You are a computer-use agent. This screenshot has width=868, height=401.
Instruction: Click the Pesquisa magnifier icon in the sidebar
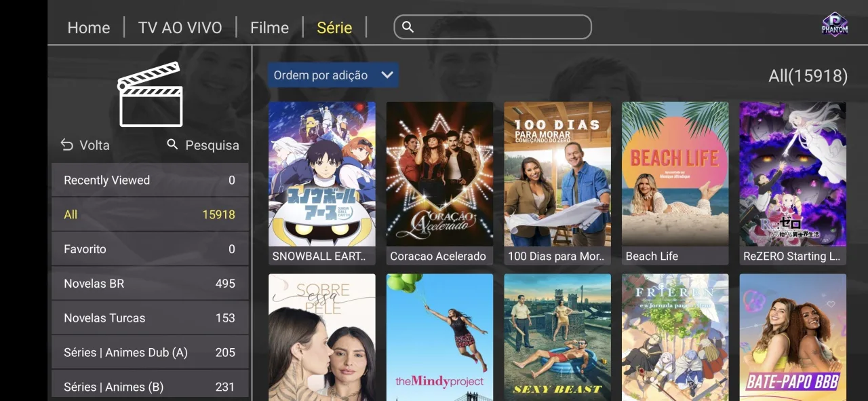tap(172, 145)
